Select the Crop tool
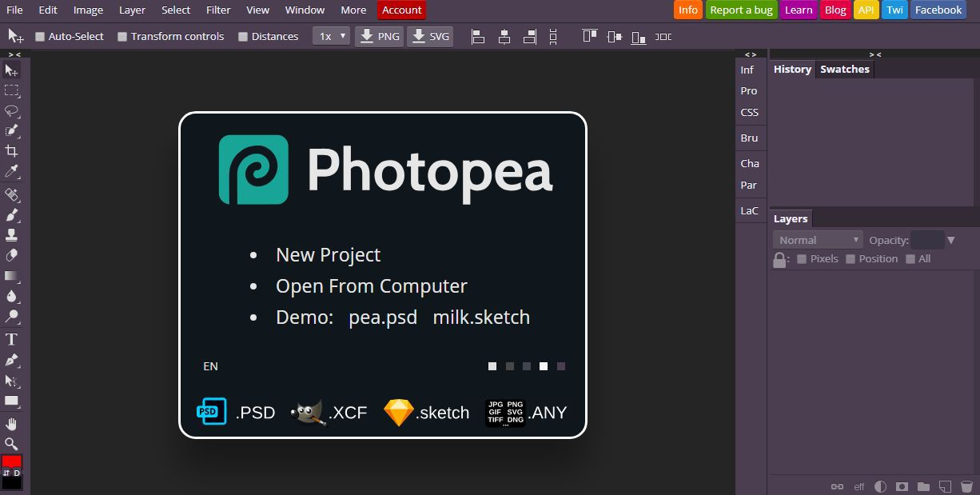This screenshot has height=495, width=980. pyautogui.click(x=12, y=151)
